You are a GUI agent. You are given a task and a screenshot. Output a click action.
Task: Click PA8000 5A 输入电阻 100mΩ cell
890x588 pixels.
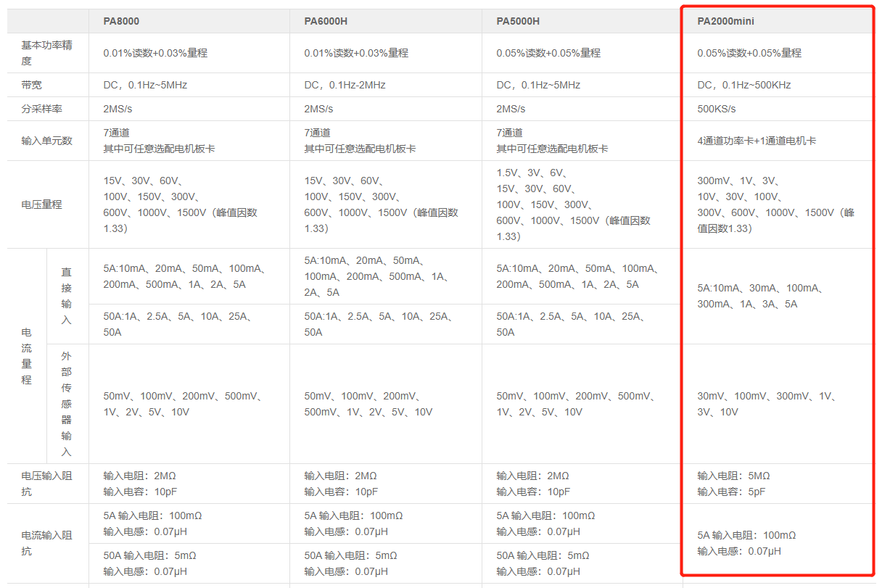[152, 523]
